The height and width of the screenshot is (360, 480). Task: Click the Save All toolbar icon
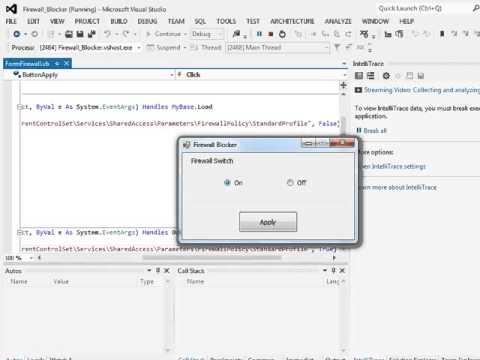tap(92, 34)
